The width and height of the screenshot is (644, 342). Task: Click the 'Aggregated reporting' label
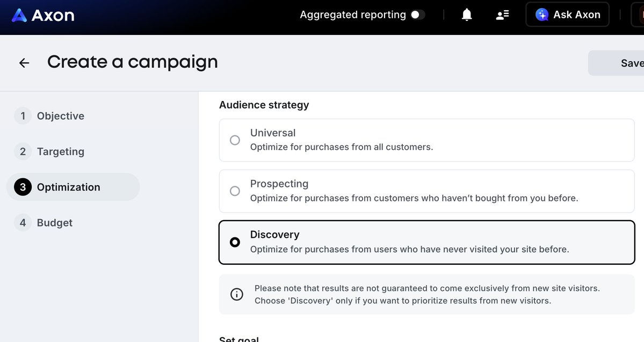tap(353, 15)
